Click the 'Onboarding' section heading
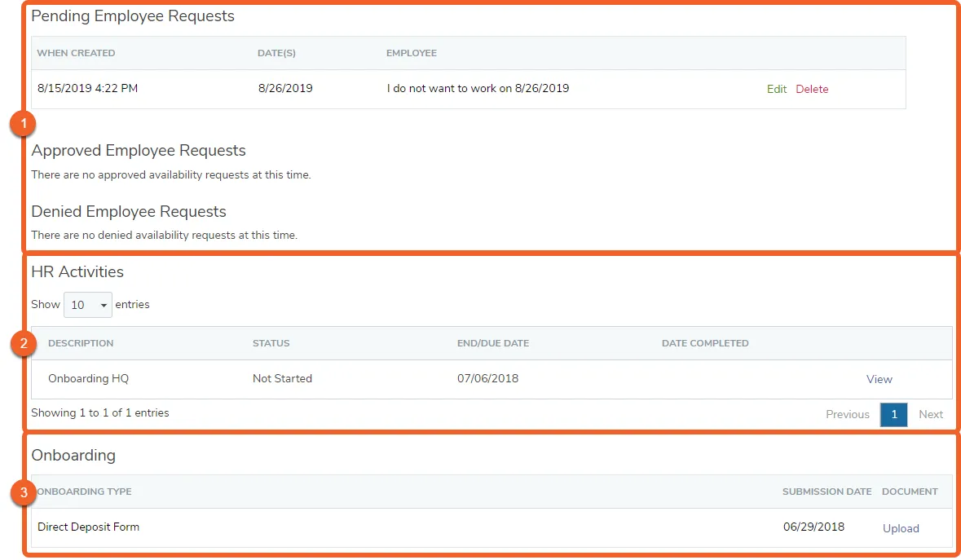This screenshot has height=560, width=961. (73, 455)
